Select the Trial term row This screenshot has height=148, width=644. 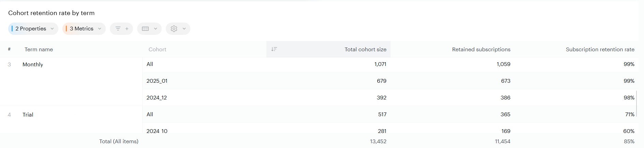coord(28,115)
